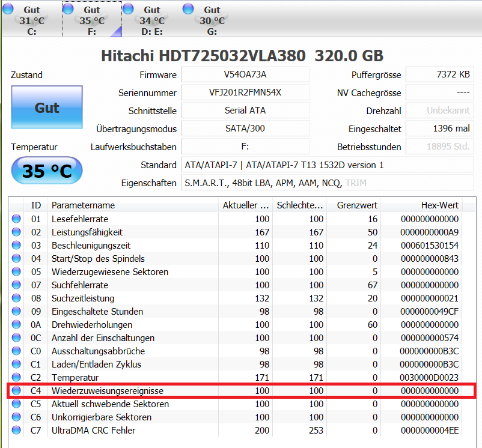
Task: Click status orb of Drehwiederholungen row
Action: tap(16, 324)
